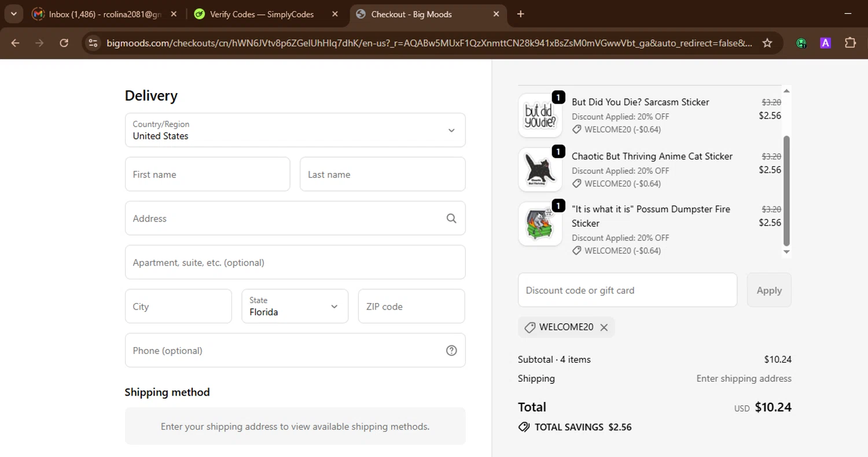Viewport: 868px width, 457px height.
Task: View site information icon in address bar
Action: click(x=93, y=43)
